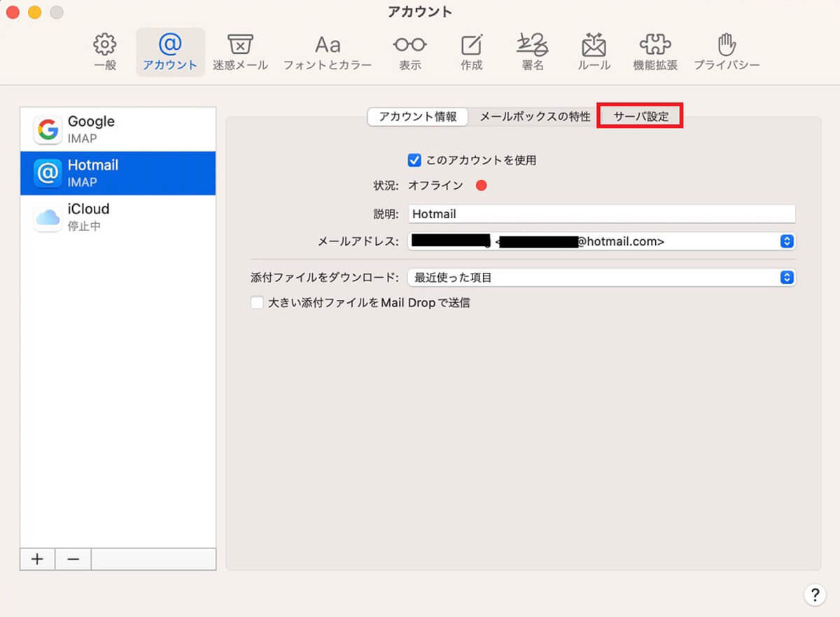Select the アカウント toolbar icon
This screenshot has height=617, width=840.
(170, 52)
